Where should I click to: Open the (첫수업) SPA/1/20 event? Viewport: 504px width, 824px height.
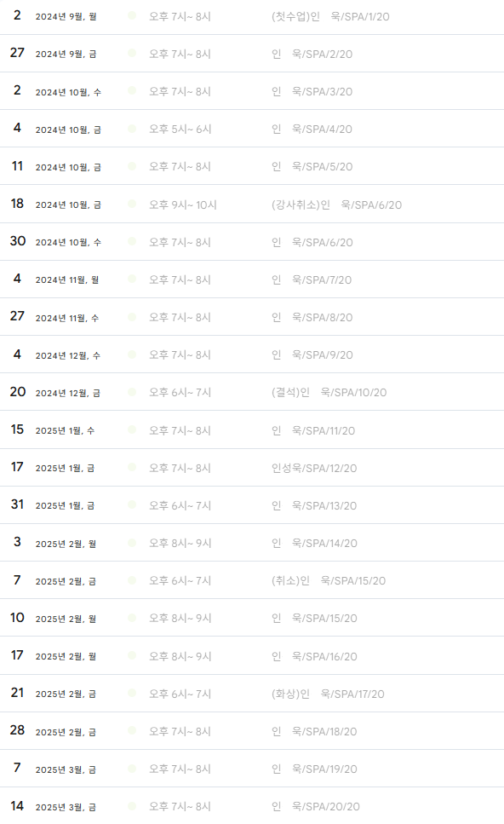330,17
